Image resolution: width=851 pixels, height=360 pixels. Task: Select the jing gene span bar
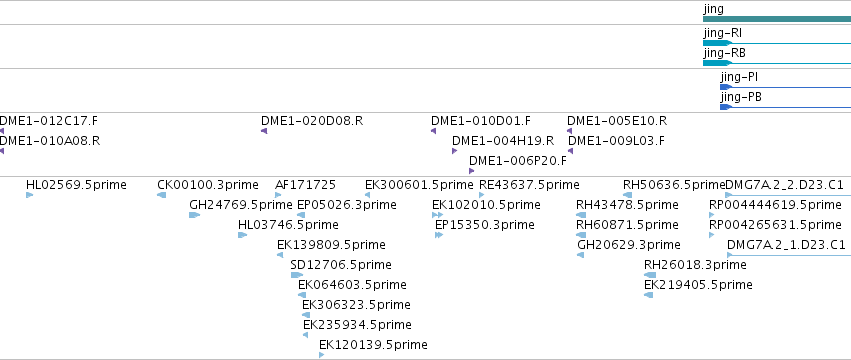(x=777, y=19)
